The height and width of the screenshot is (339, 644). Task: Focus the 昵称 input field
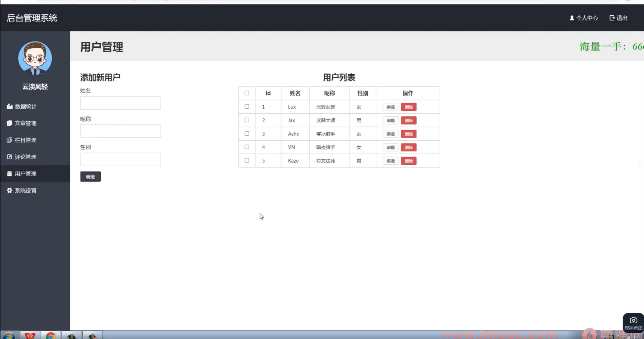tap(120, 131)
